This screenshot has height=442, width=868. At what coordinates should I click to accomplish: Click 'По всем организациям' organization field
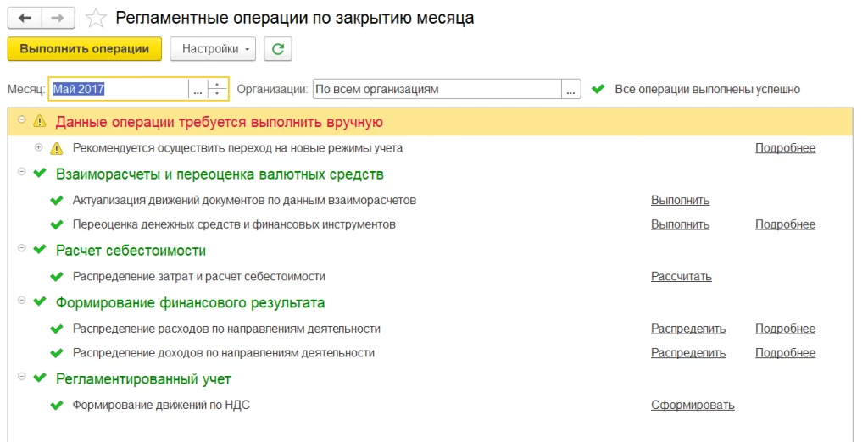[437, 89]
